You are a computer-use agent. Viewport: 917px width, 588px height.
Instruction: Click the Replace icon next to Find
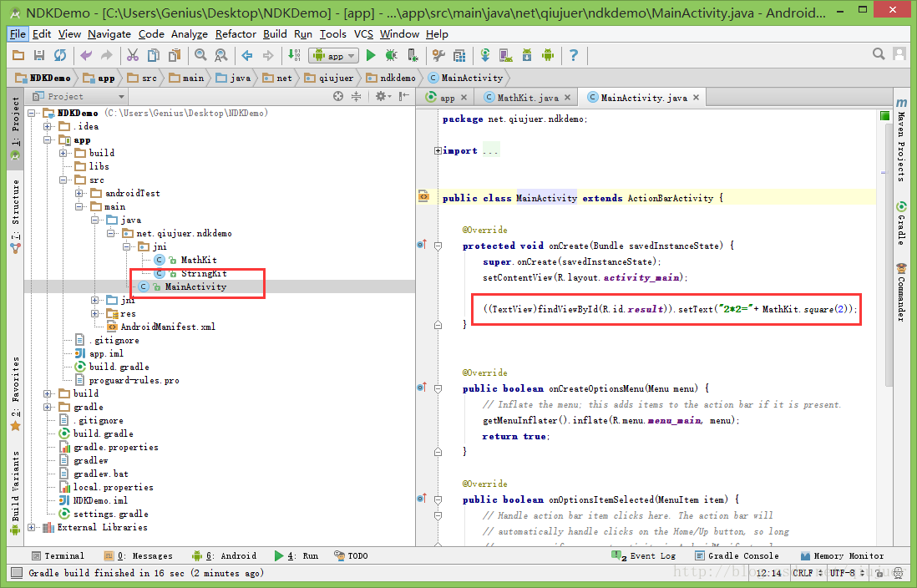point(221,56)
